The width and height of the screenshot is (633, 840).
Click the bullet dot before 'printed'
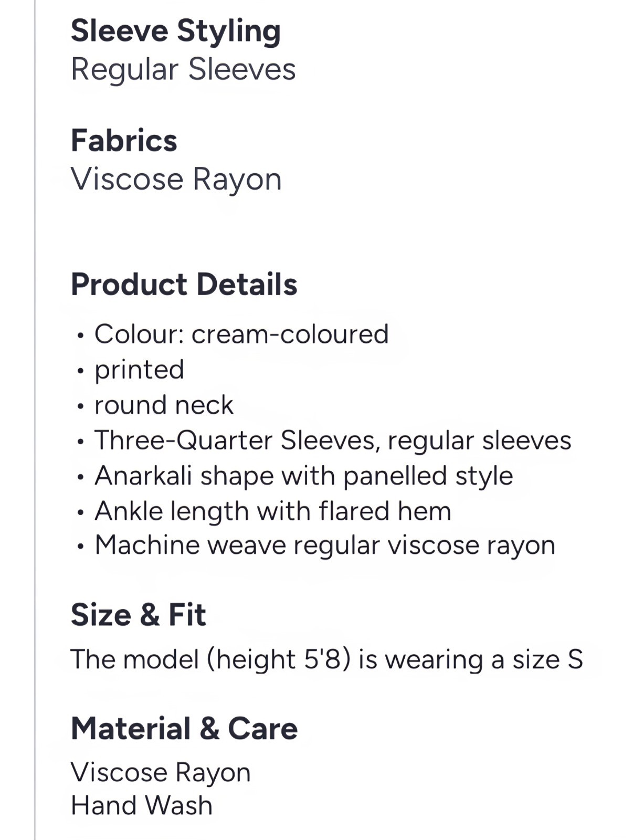pyautogui.click(x=80, y=371)
